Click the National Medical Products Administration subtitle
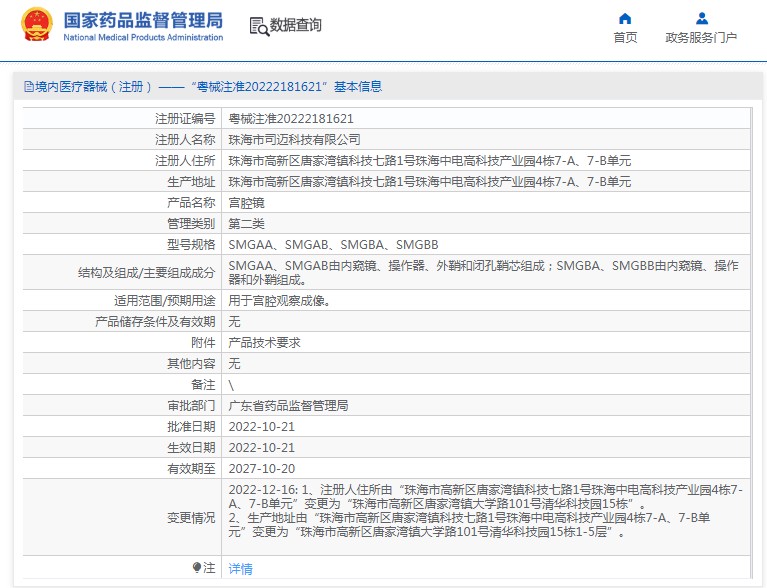Viewport: 767px width, 588px height. 143,38
